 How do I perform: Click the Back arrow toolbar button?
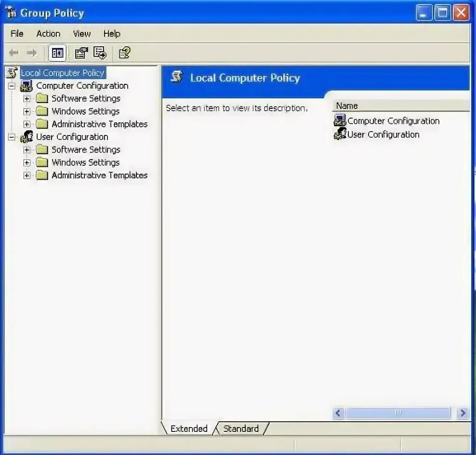click(x=13, y=53)
